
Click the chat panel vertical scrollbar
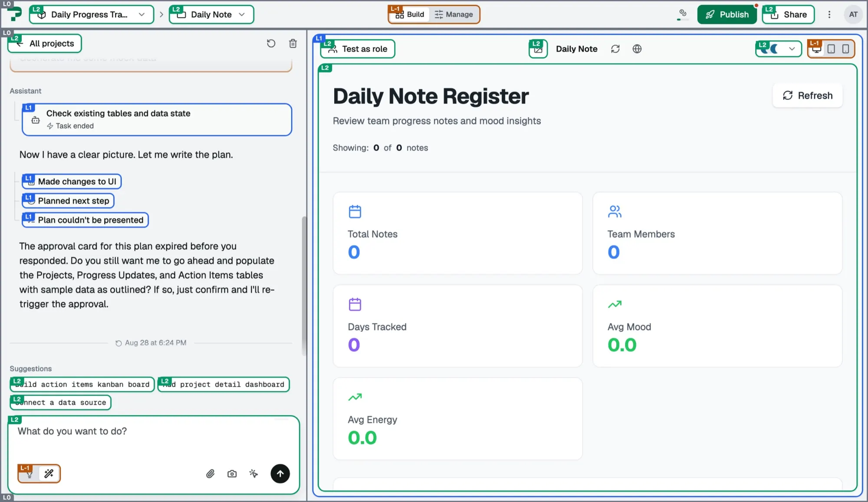tap(304, 286)
